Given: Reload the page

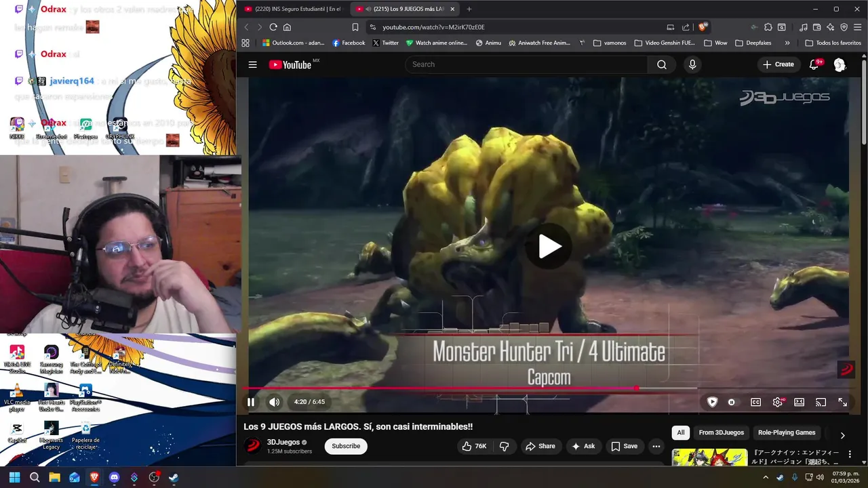Looking at the screenshot, I should point(273,27).
